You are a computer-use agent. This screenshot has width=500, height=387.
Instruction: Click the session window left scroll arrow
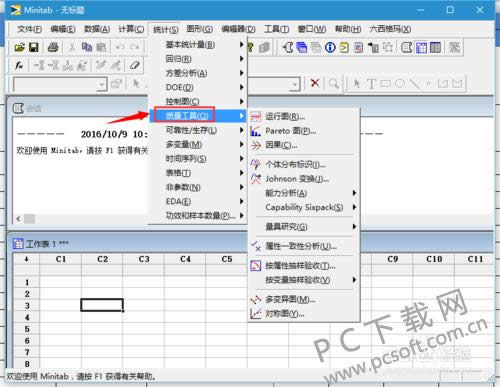(18, 219)
